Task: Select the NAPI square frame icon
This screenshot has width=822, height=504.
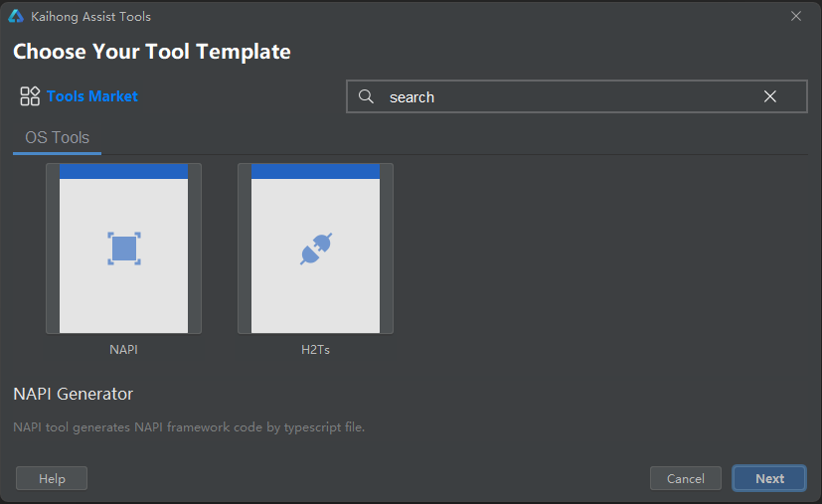Action: pos(124,249)
